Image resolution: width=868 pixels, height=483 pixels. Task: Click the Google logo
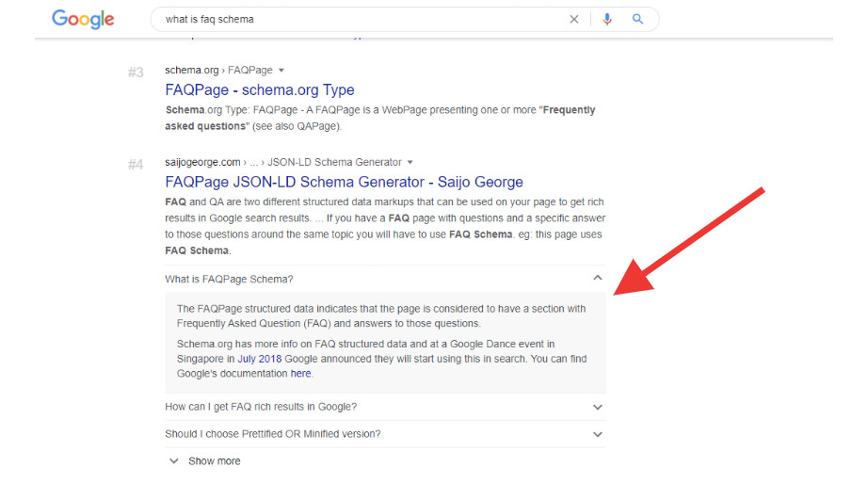(83, 19)
